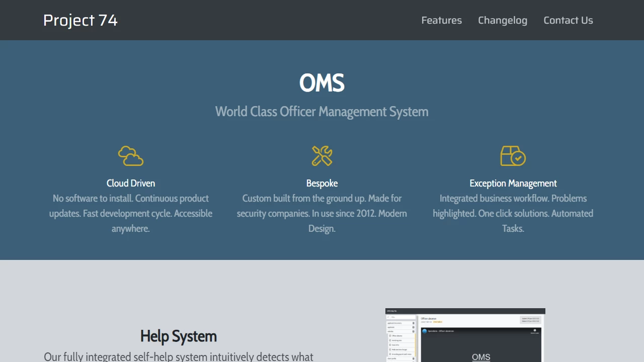Viewport: 644px width, 362px height.
Task: Click the Project 74 site logo
Action: [80, 20]
